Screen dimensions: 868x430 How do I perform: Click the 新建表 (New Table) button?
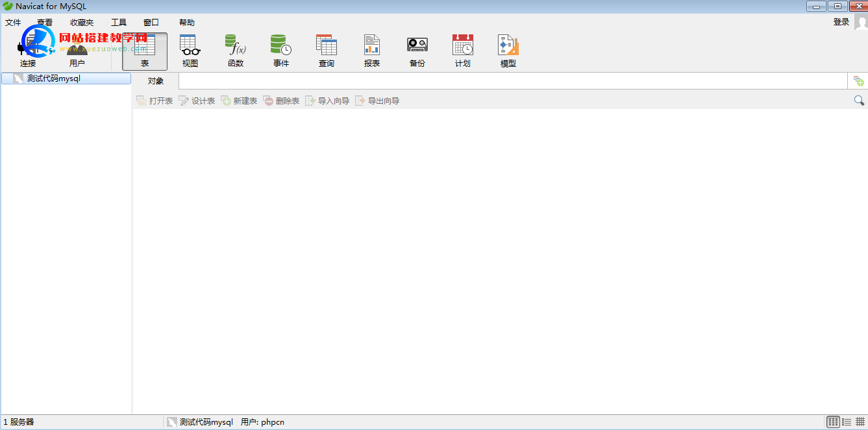[239, 101]
